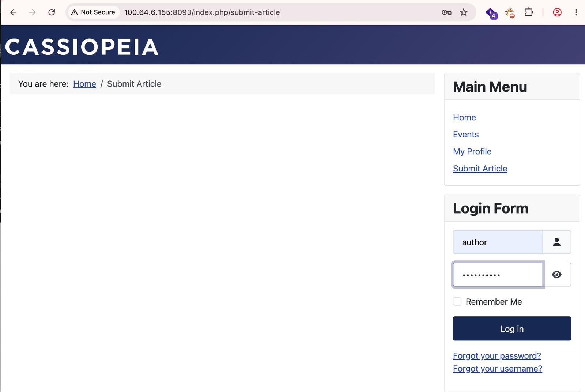Click the Home breadcrumb link
This screenshot has height=392, width=585.
click(x=84, y=84)
